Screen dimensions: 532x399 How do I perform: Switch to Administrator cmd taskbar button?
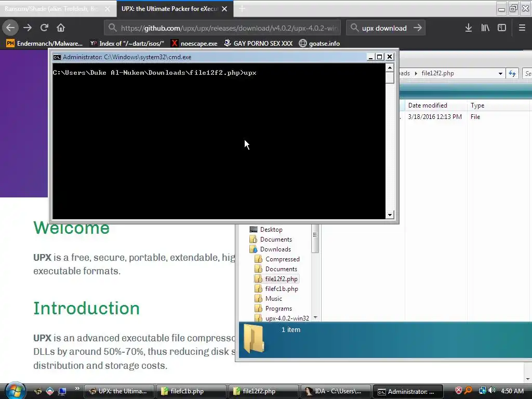click(408, 391)
